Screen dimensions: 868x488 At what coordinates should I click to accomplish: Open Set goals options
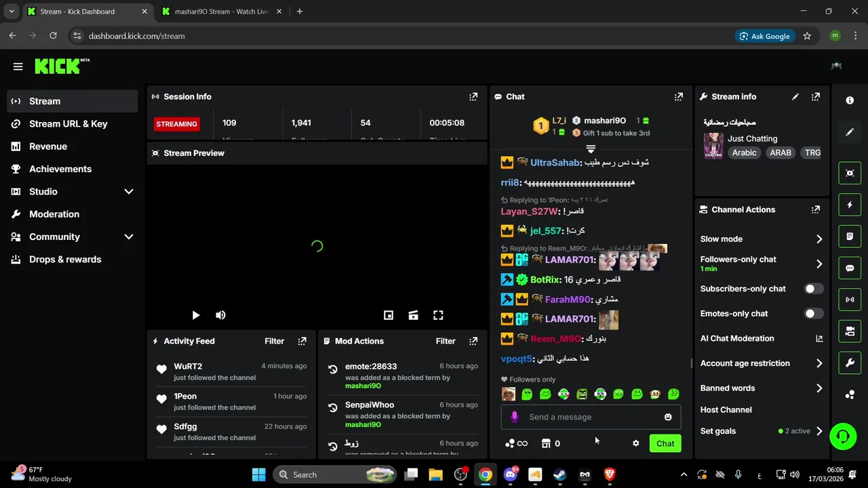click(x=761, y=431)
